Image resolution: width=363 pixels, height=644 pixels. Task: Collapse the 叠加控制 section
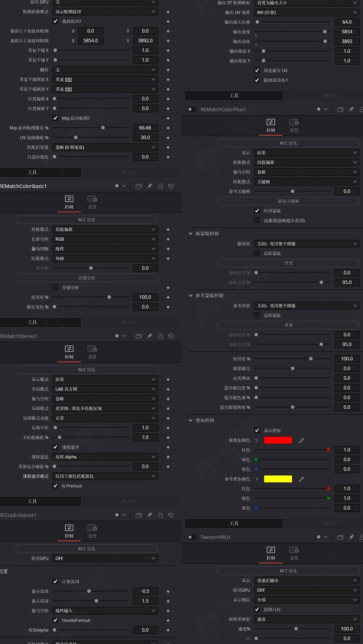coord(190,420)
